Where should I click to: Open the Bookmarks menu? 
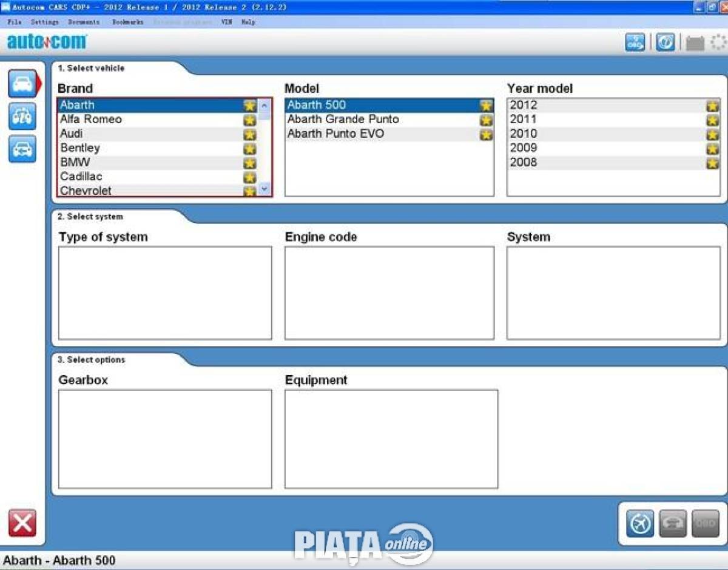[128, 22]
